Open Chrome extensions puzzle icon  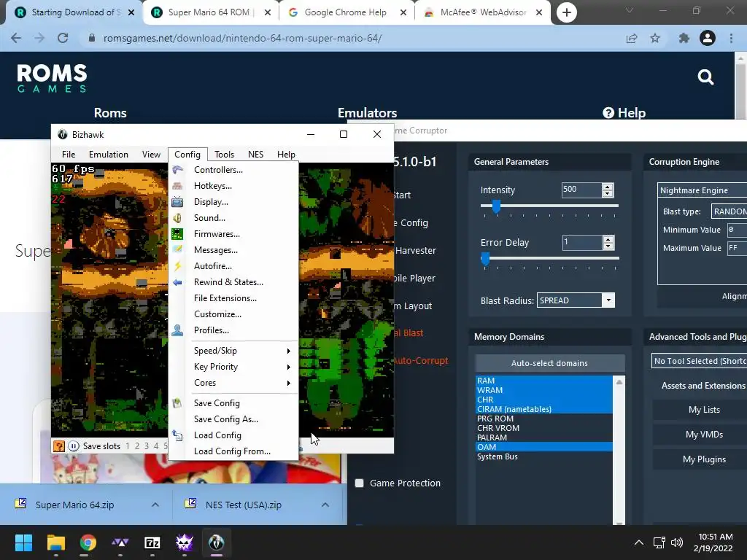click(684, 38)
